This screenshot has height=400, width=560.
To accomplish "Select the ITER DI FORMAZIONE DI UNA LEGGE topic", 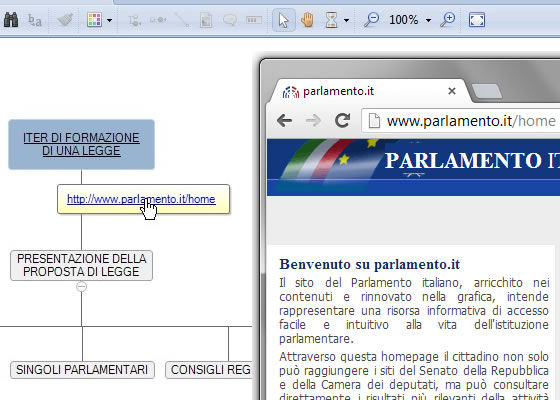I will pyautogui.click(x=81, y=144).
